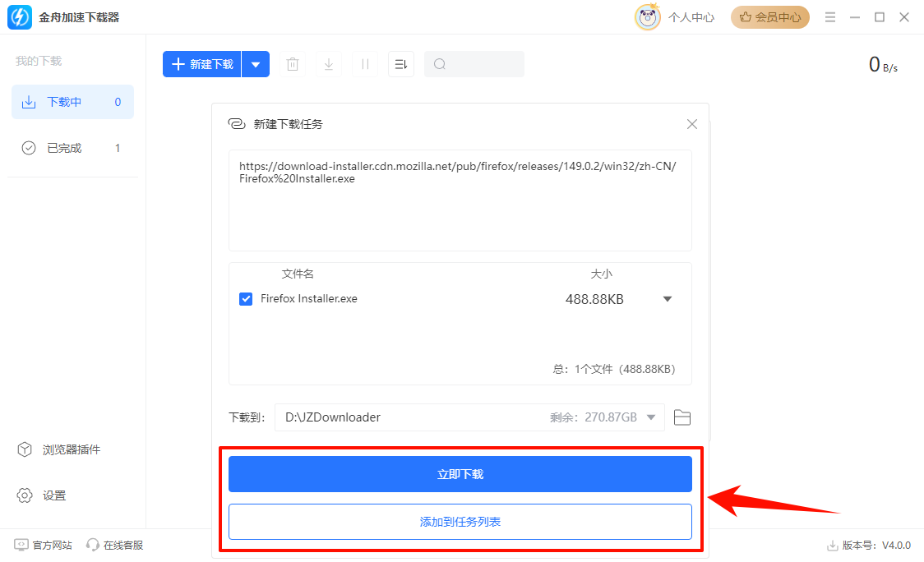Click the resume download arrow icon

click(x=328, y=63)
